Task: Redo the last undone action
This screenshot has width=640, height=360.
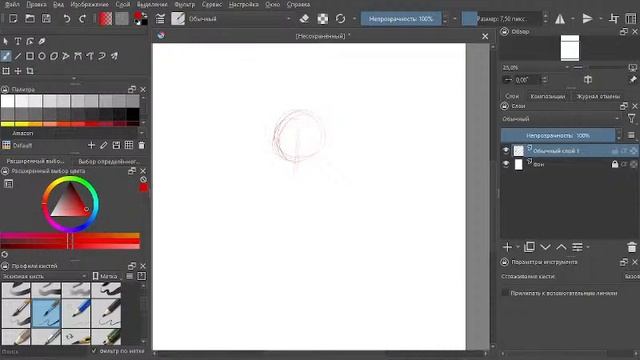Action: point(82,18)
